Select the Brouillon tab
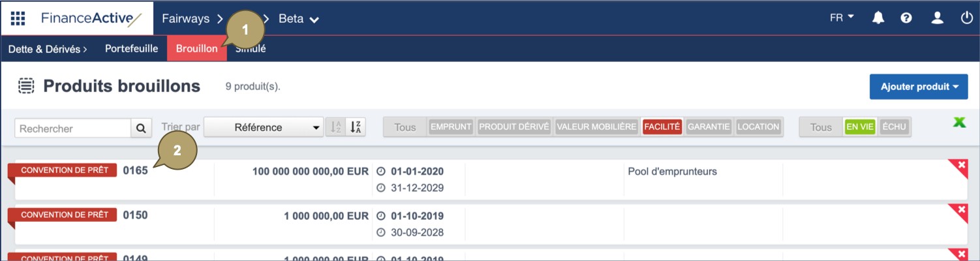This screenshot has height=261, width=980. click(196, 49)
